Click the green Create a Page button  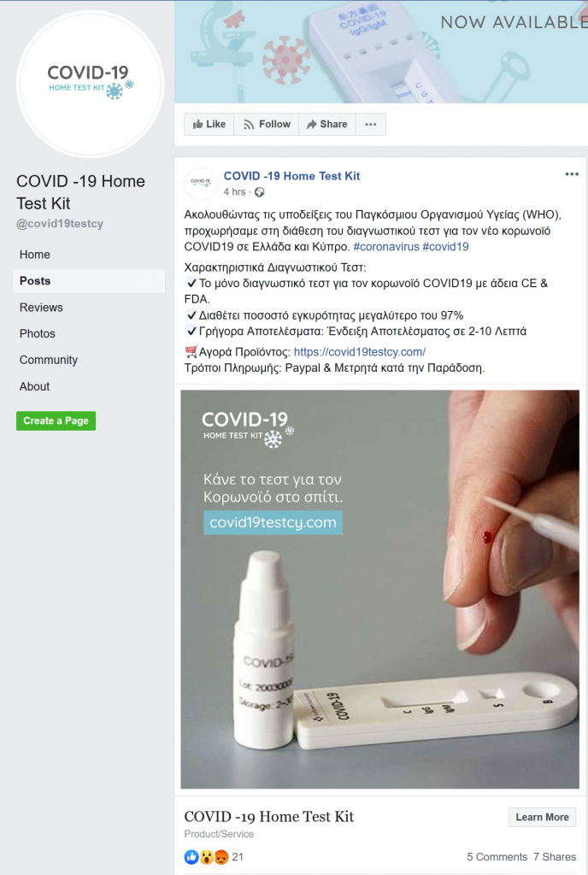tap(56, 420)
